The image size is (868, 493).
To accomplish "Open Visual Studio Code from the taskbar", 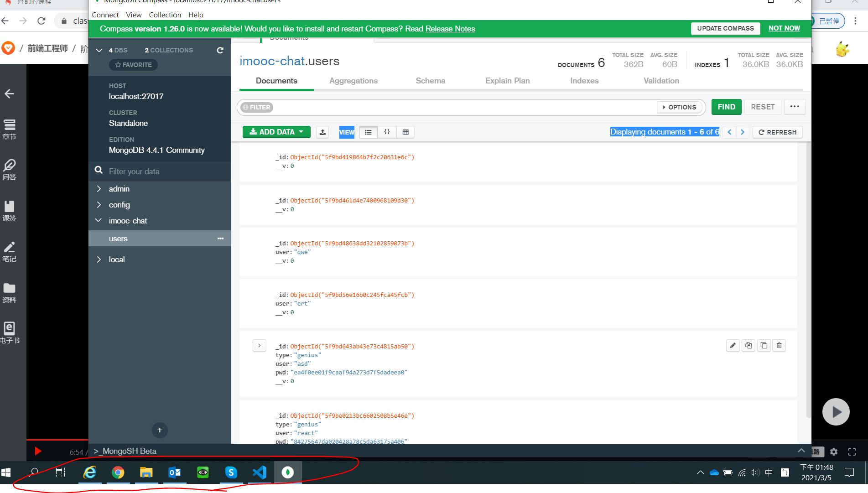I will click(x=260, y=472).
